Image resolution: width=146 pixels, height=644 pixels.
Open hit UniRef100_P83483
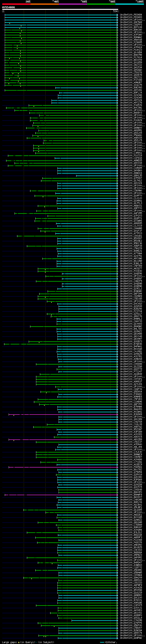[131, 17]
